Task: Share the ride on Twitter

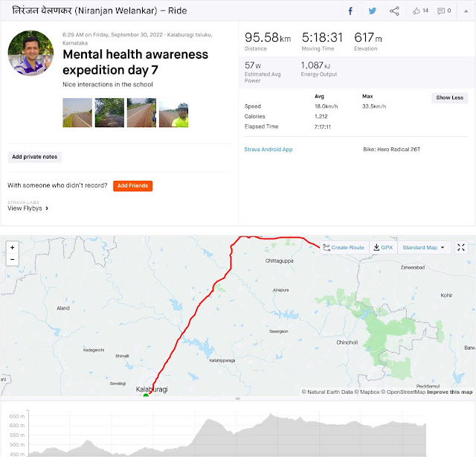Action: (372, 11)
